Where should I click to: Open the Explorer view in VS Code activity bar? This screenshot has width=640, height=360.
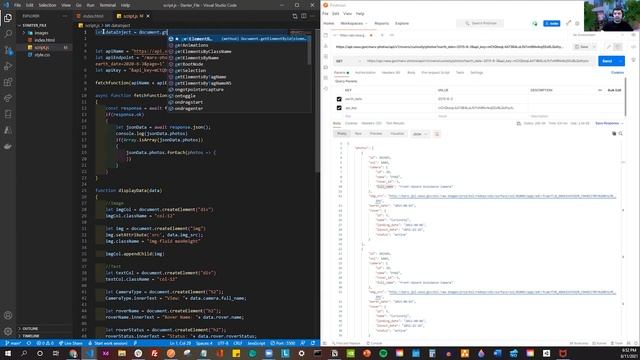point(8,18)
